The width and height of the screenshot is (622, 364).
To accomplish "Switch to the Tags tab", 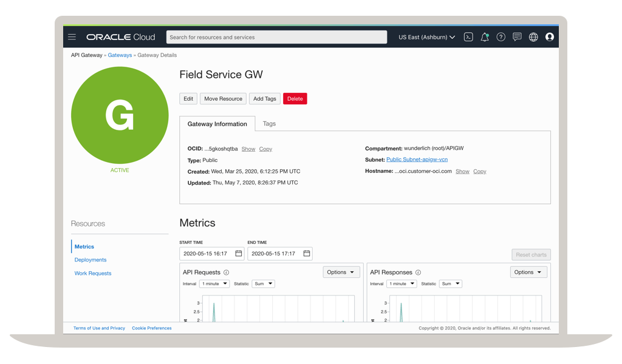I will 269,124.
